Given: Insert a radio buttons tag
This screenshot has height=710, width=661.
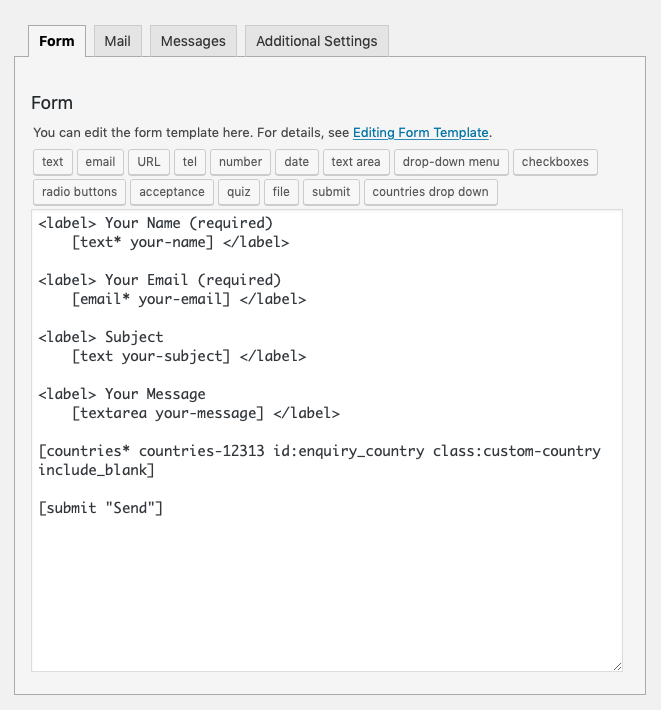Looking at the screenshot, I should 80,192.
